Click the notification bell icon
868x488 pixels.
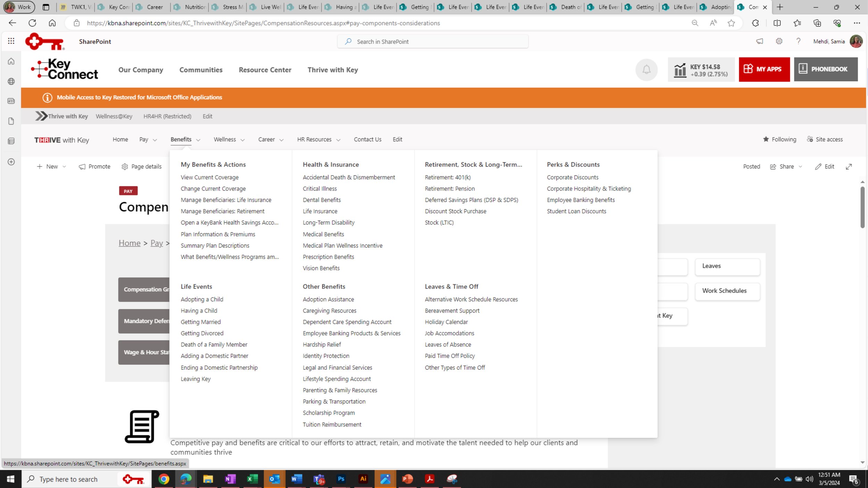(646, 69)
